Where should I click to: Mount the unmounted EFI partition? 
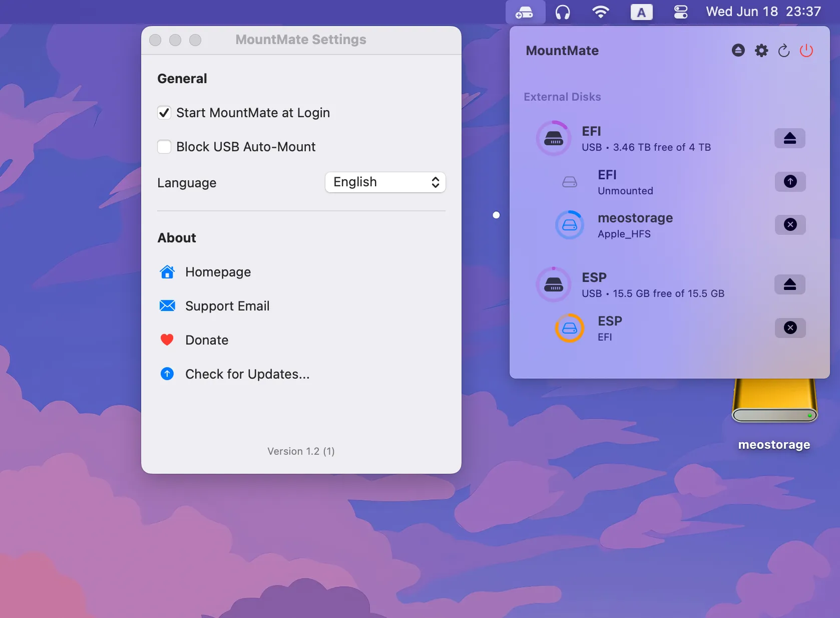(789, 182)
